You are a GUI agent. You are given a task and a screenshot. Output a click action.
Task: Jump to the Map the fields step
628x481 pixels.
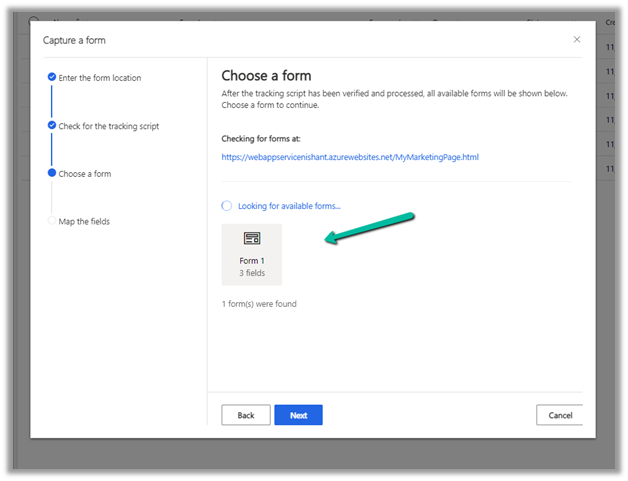[83, 221]
